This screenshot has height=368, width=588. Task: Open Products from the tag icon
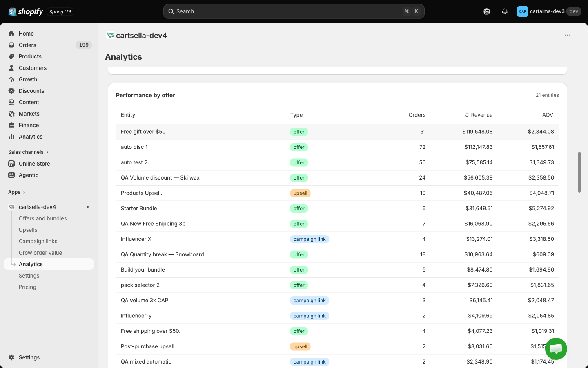11,56
